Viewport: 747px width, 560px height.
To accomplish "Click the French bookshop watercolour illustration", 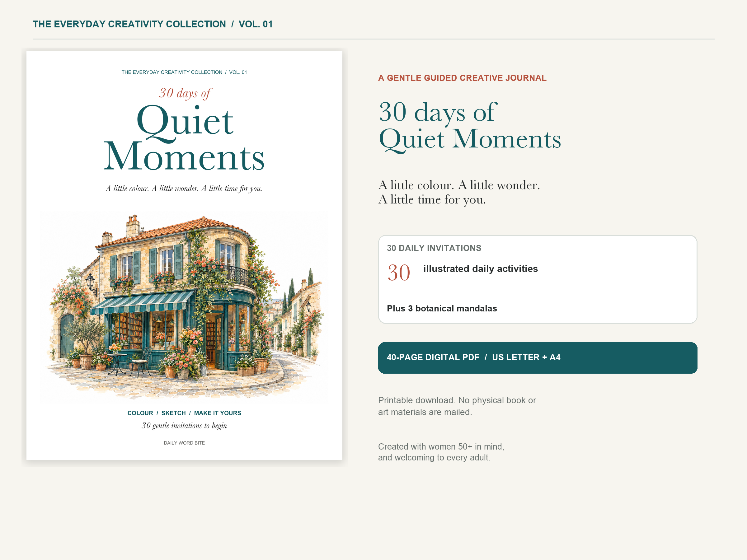I will 184,306.
